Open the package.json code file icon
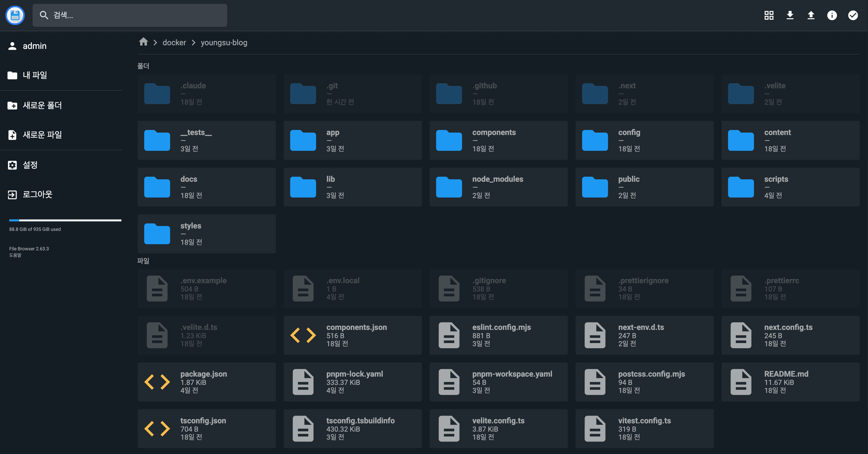The height and width of the screenshot is (454, 868). click(x=157, y=382)
